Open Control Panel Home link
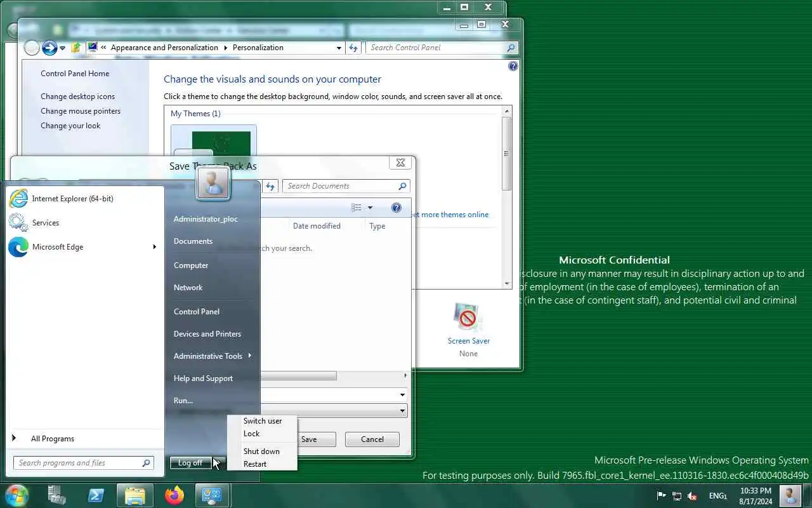Image resolution: width=812 pixels, height=508 pixels. [x=75, y=74]
